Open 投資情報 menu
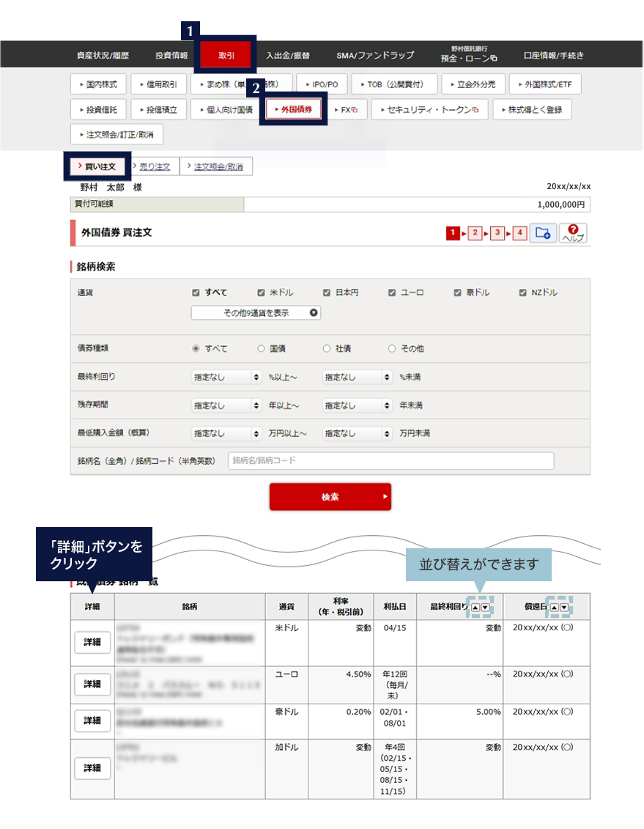Image resolution: width=644 pixels, height=829 pixels. (171, 55)
